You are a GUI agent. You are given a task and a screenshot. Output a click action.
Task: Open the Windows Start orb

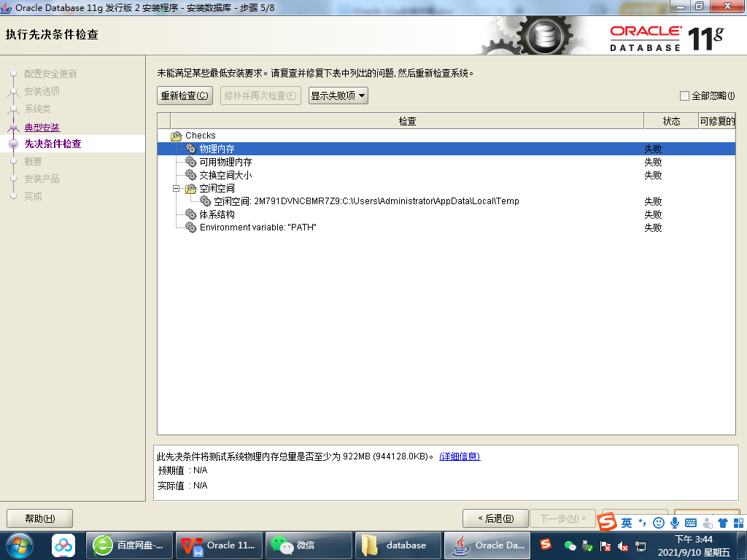[20, 545]
